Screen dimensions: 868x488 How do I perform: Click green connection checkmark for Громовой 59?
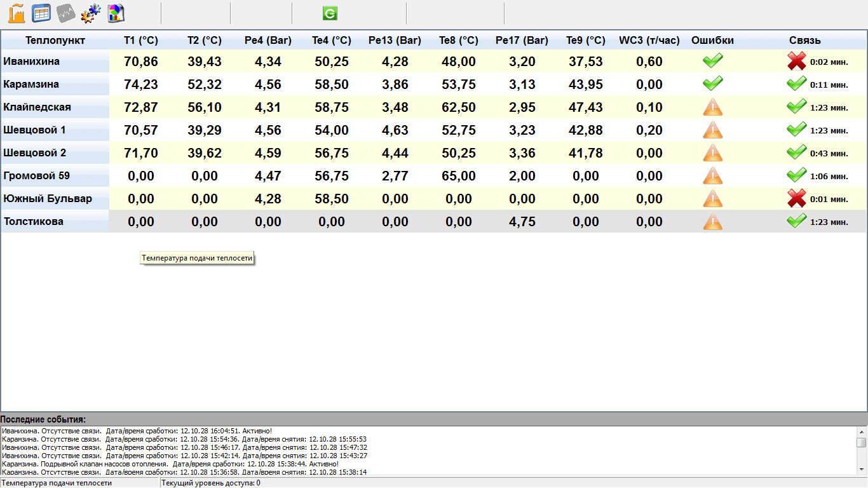[796, 175]
